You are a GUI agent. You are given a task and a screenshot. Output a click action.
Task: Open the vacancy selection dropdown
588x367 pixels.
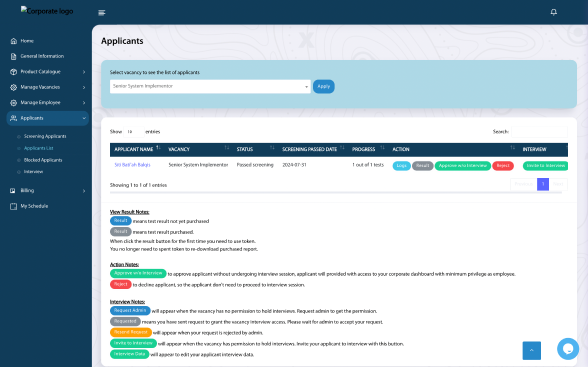pos(210,87)
